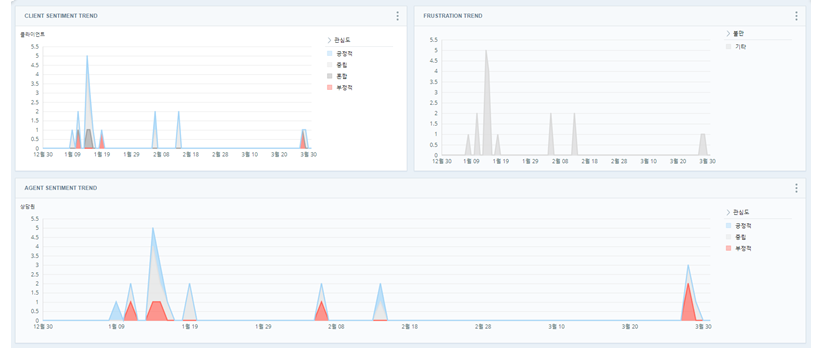The image size is (823, 360).
Task: Open Client Sentiment Trend kebab menu
Action: [x=397, y=16]
